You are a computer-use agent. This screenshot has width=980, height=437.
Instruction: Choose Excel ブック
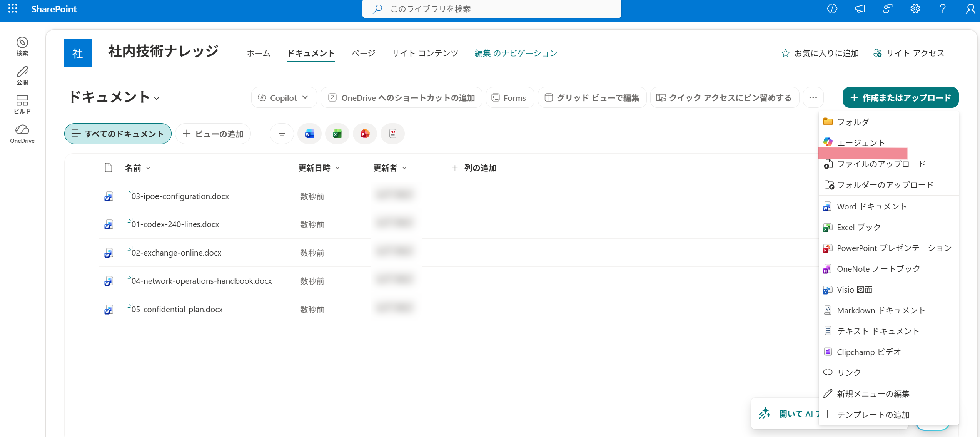[x=888, y=228]
